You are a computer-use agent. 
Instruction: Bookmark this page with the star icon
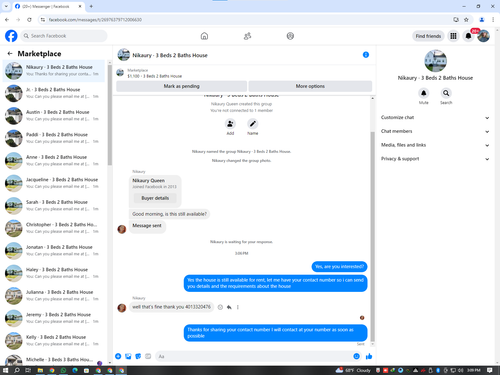point(466,20)
